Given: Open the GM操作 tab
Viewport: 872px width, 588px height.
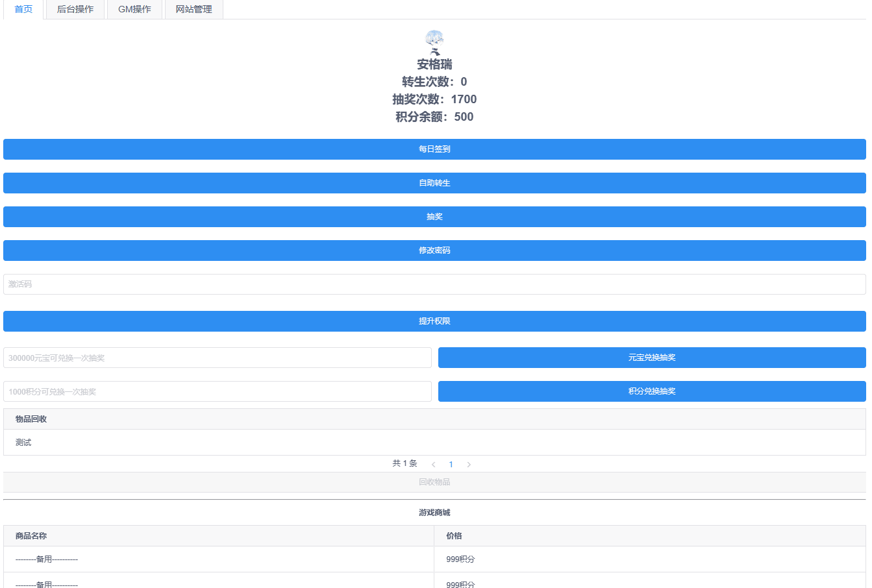Looking at the screenshot, I should [134, 9].
